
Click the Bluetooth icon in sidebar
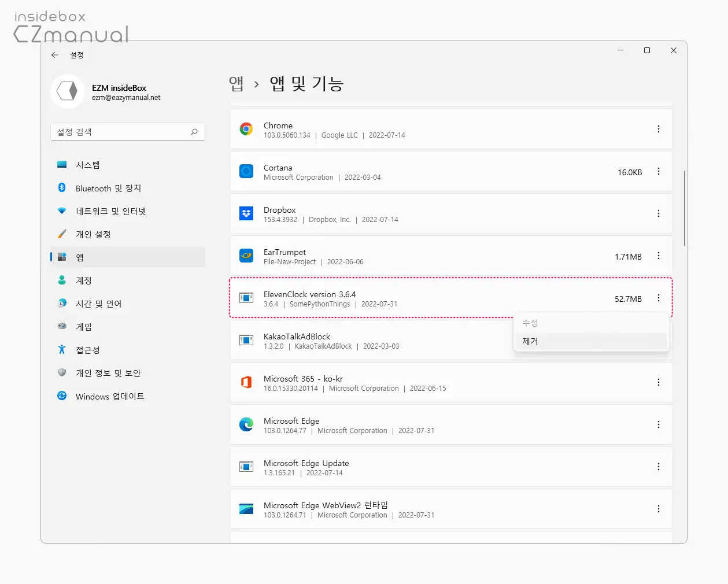(x=62, y=187)
